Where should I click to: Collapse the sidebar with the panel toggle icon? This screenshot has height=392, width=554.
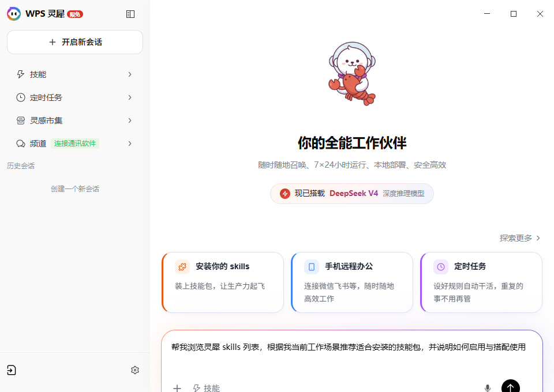click(x=130, y=14)
